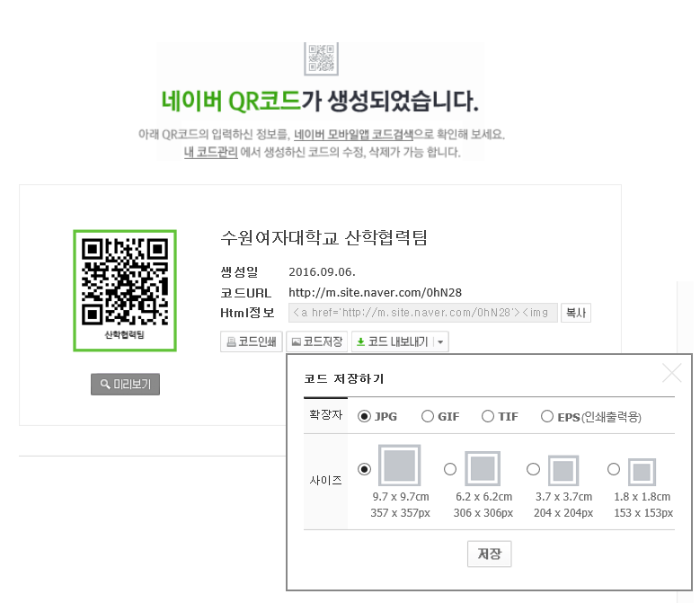This screenshot has height=603, width=700.
Task: Click the 코드인쇄 print button
Action: (x=251, y=341)
